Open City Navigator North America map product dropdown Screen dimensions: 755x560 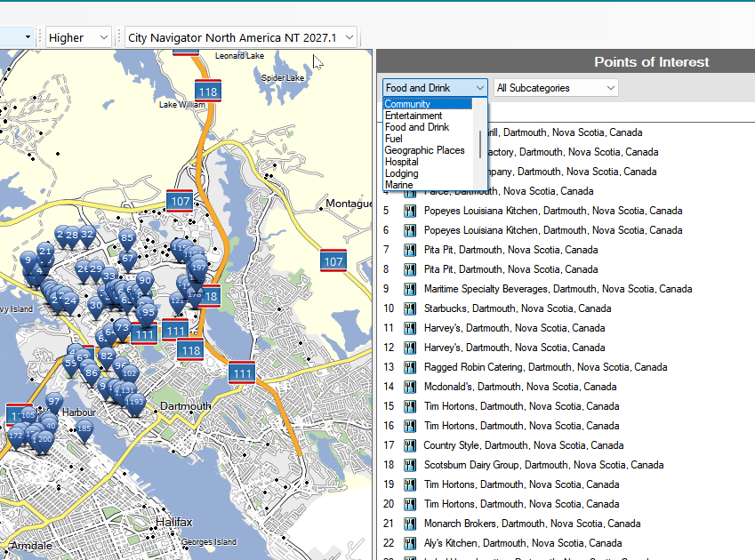[x=241, y=37]
